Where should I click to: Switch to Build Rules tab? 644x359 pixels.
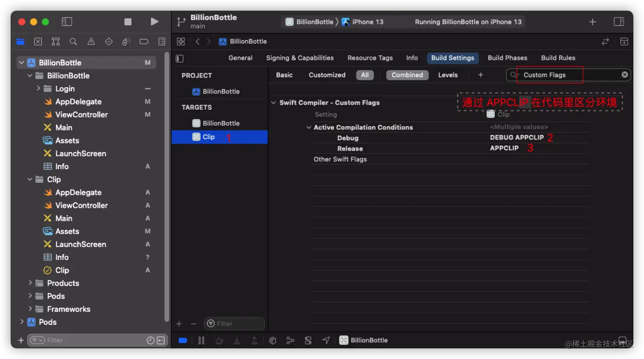tap(558, 58)
